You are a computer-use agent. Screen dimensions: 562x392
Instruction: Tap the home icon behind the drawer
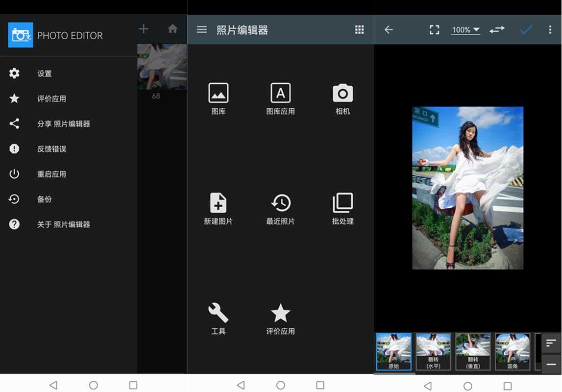(x=172, y=29)
